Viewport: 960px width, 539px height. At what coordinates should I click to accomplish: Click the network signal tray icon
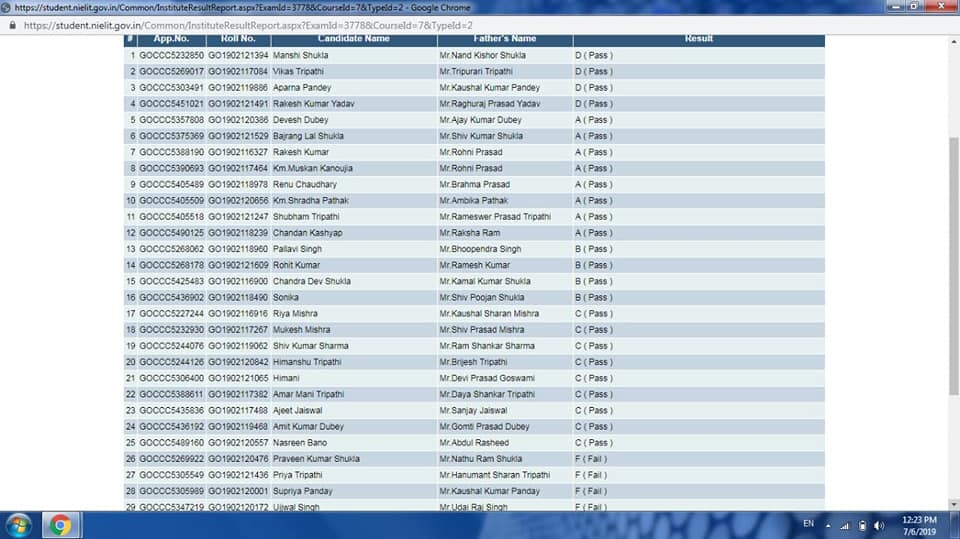pos(845,525)
